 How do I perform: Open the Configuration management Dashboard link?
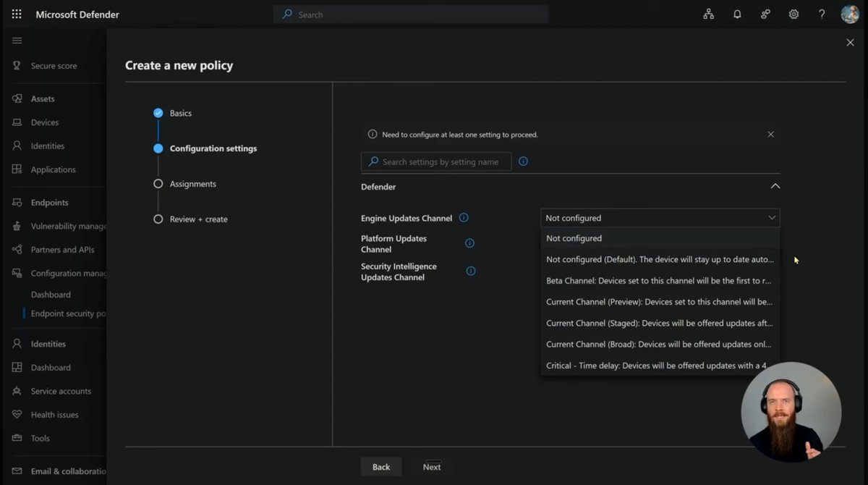coord(51,295)
